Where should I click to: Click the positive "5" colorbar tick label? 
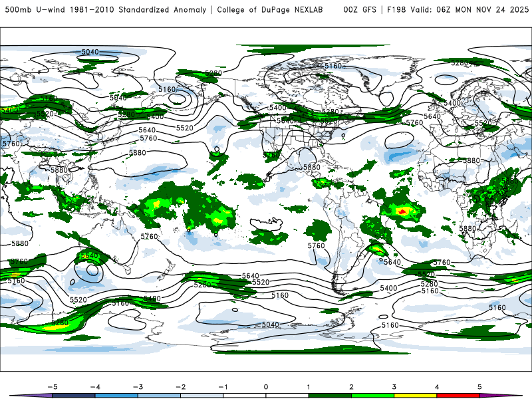479,387
